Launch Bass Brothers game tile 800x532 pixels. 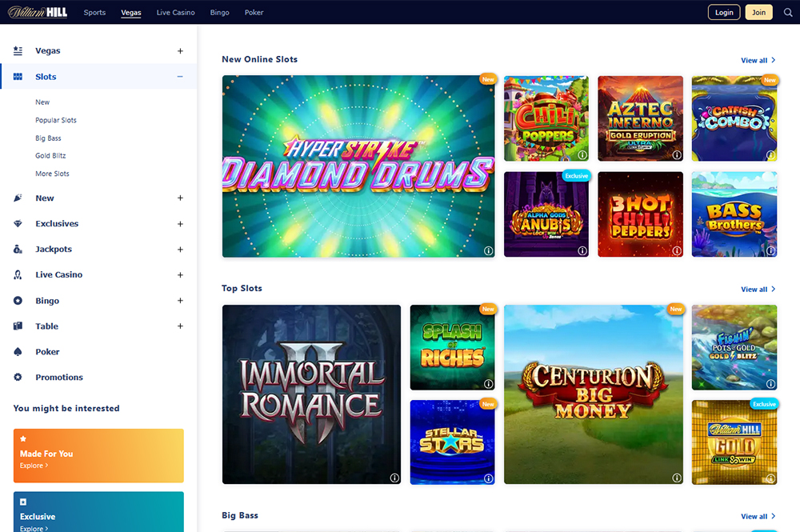pyautogui.click(x=734, y=214)
